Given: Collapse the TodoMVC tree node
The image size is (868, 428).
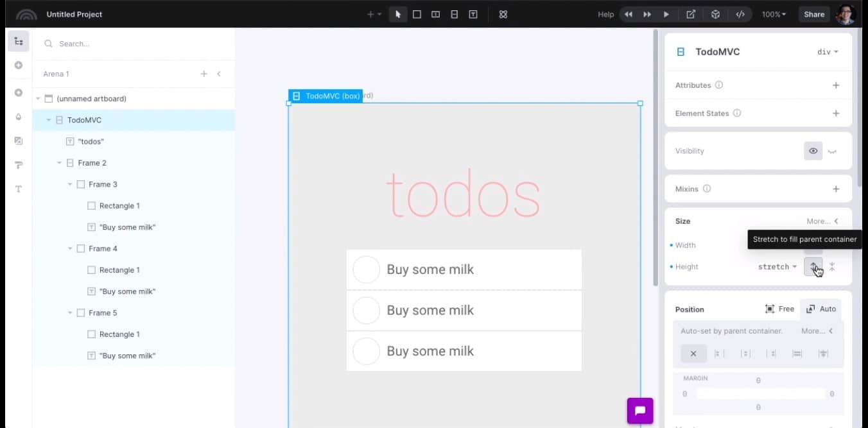Looking at the screenshot, I should point(49,120).
